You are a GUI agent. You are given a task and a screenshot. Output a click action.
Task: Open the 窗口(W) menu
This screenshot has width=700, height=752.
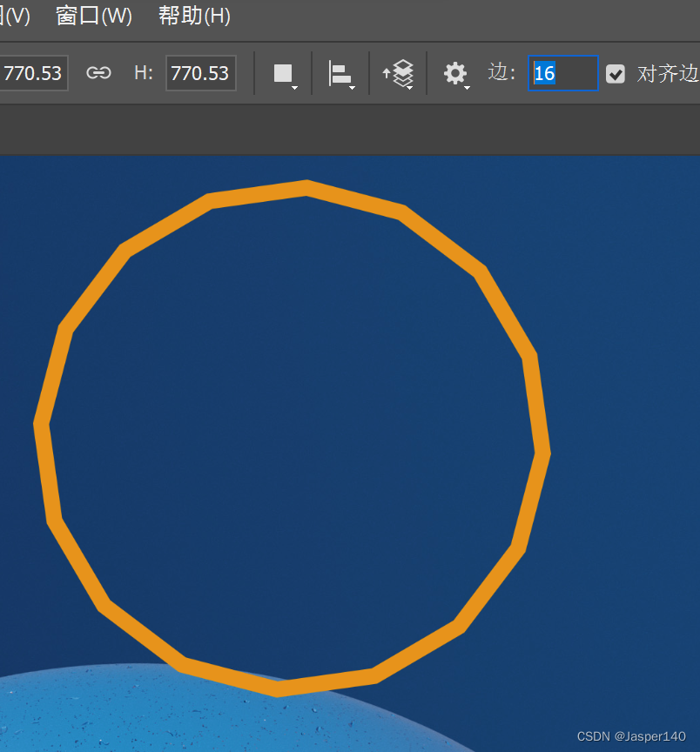(94, 17)
